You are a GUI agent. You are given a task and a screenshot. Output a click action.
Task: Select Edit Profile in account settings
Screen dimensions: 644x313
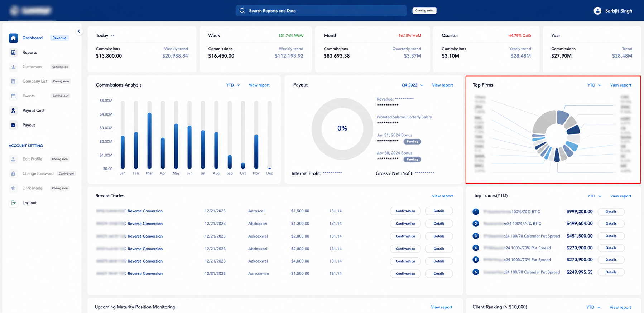(32, 159)
